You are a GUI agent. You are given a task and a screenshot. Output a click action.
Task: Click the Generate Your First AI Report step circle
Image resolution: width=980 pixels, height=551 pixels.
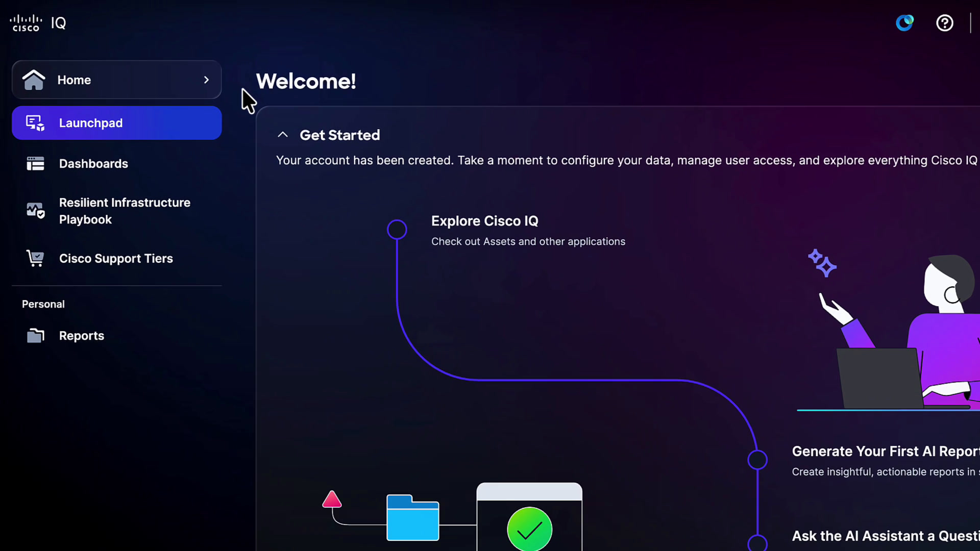pyautogui.click(x=757, y=460)
